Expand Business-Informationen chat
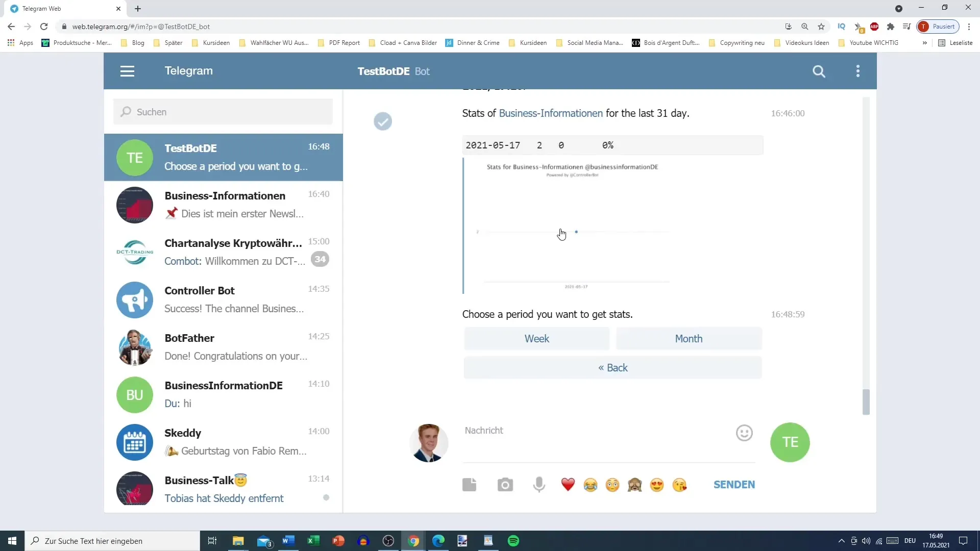This screenshot has height=551, width=980. coord(224,205)
